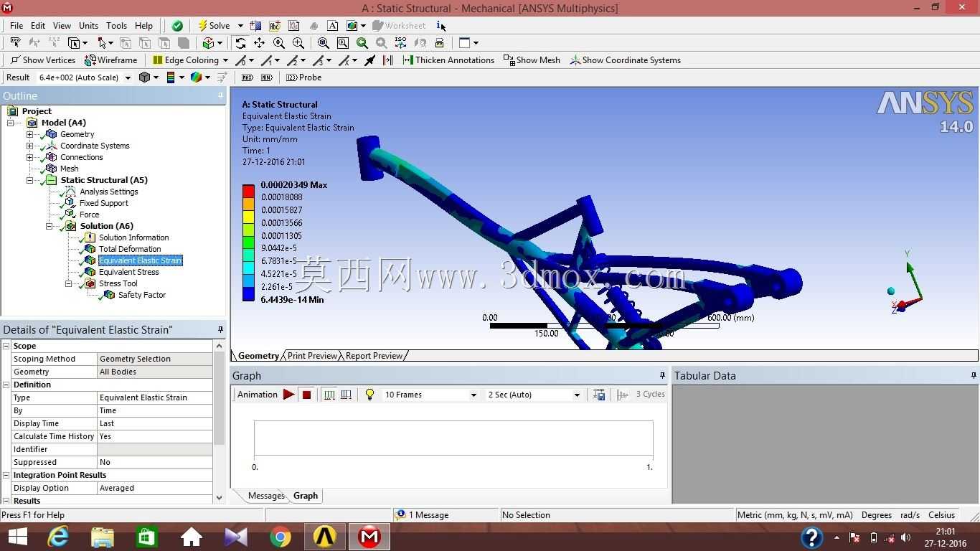Click the text annotation 'A' icon

click(x=333, y=26)
